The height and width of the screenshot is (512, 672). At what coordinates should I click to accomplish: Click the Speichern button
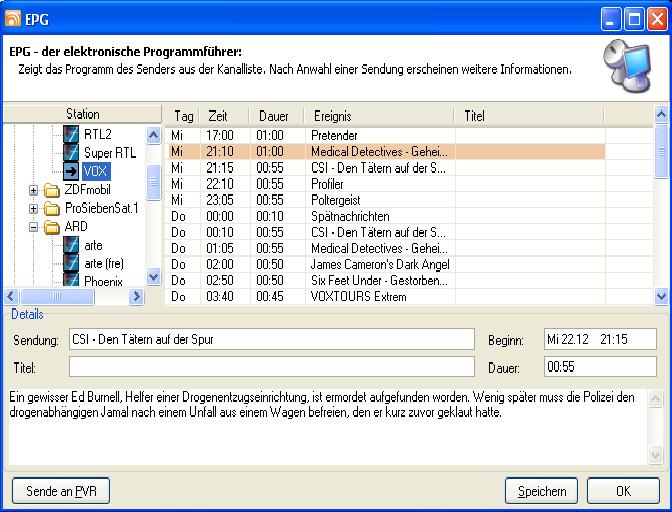(542, 491)
